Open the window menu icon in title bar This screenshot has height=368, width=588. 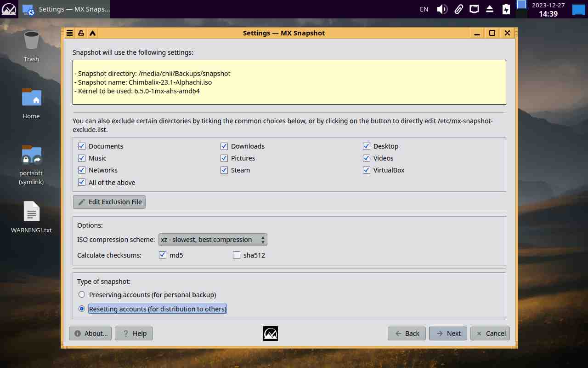[69, 33]
